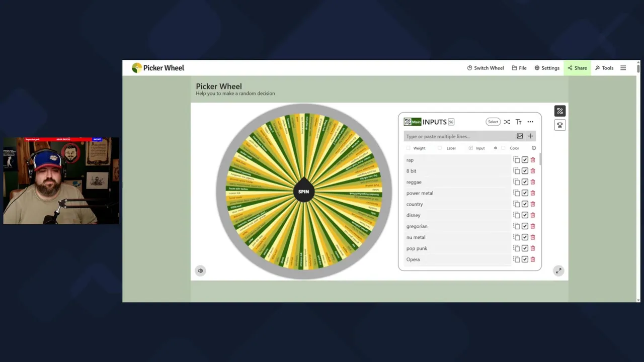
Task: Open the Tools menu
Action: point(604,68)
